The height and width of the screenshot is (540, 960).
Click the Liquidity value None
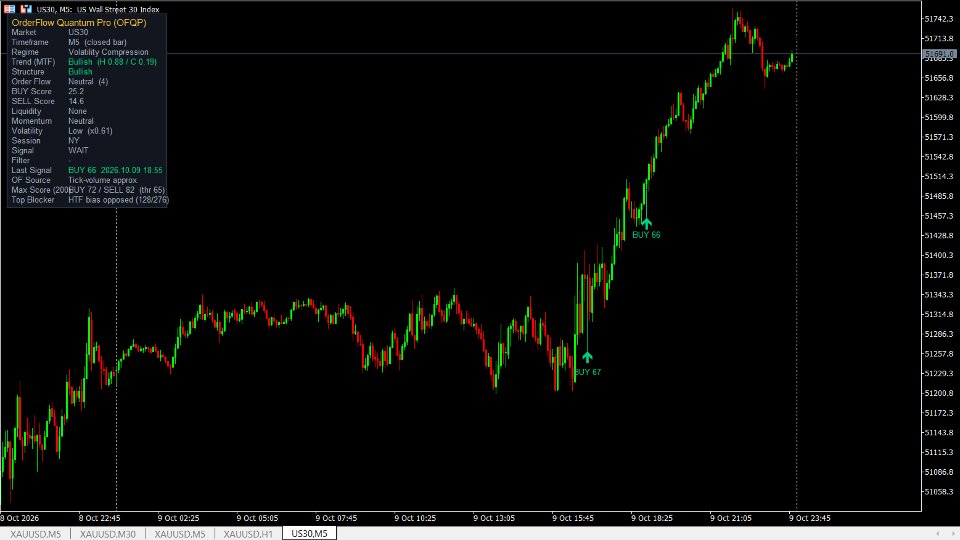[77, 111]
